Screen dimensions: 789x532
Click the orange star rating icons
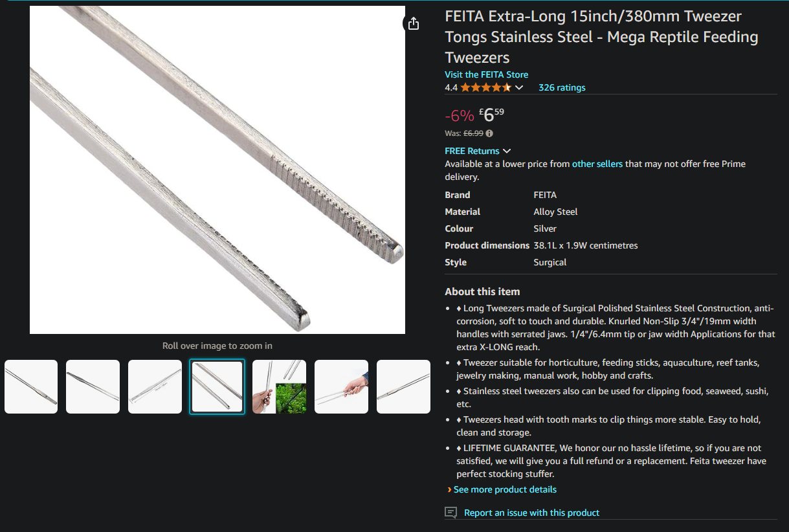point(485,87)
